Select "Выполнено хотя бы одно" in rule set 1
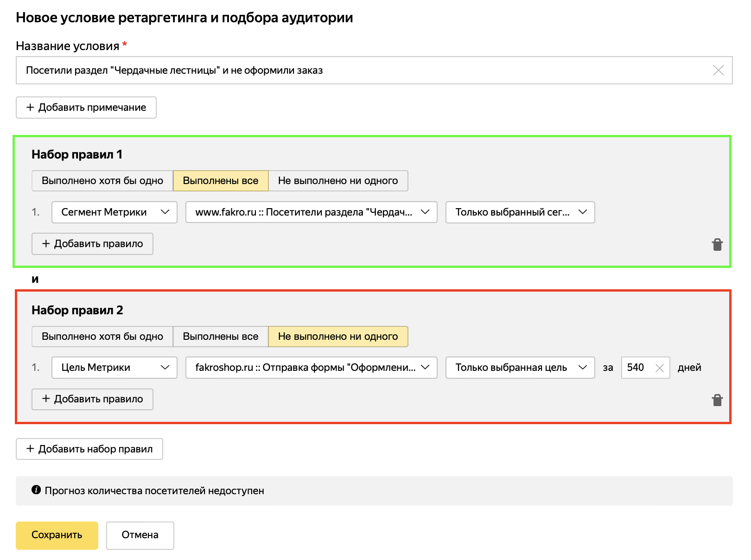 coord(102,181)
